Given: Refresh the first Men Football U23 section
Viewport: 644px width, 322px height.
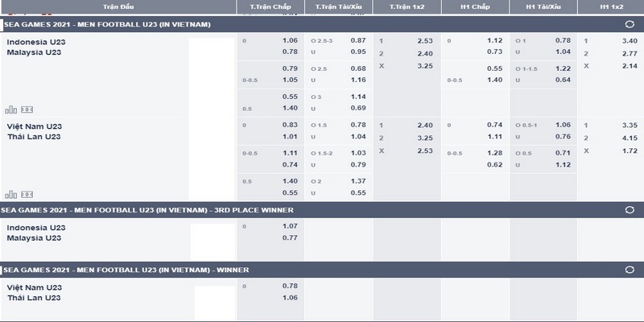Looking at the screenshot, I should [629, 24].
